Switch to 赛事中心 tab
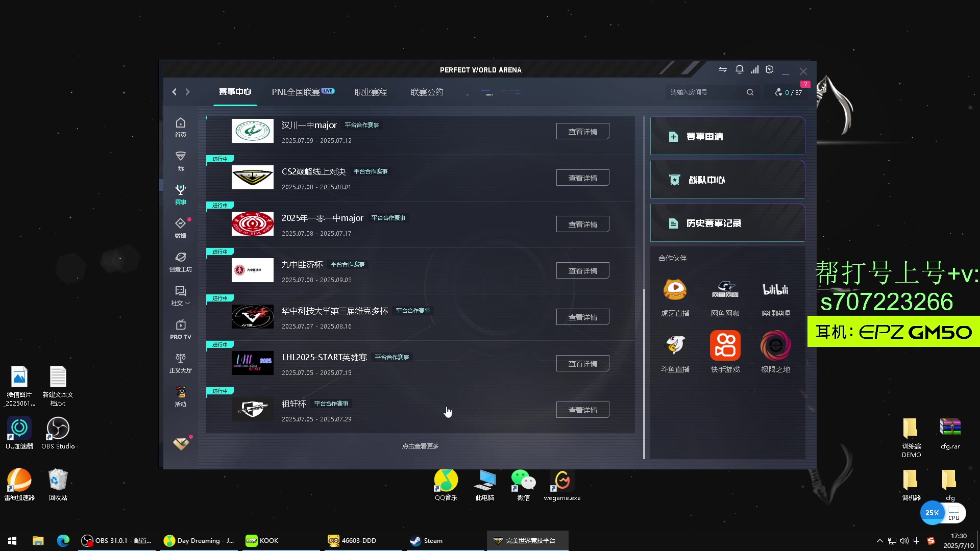Viewport: 980px width, 551px height. point(235,92)
